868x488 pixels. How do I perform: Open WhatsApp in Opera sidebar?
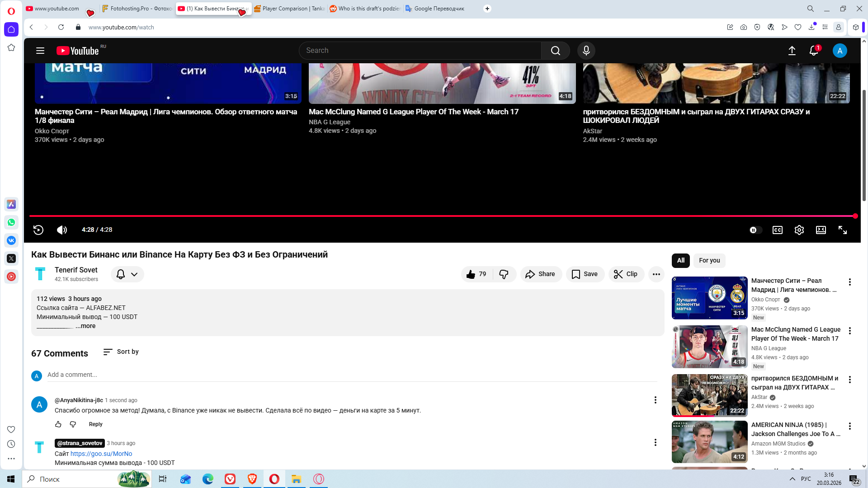coord(11,222)
